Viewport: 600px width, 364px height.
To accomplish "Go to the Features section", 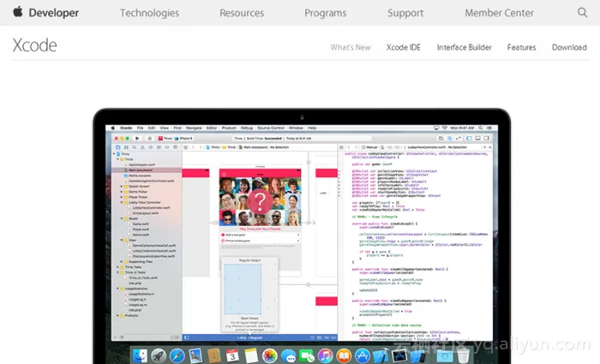I will click(521, 47).
